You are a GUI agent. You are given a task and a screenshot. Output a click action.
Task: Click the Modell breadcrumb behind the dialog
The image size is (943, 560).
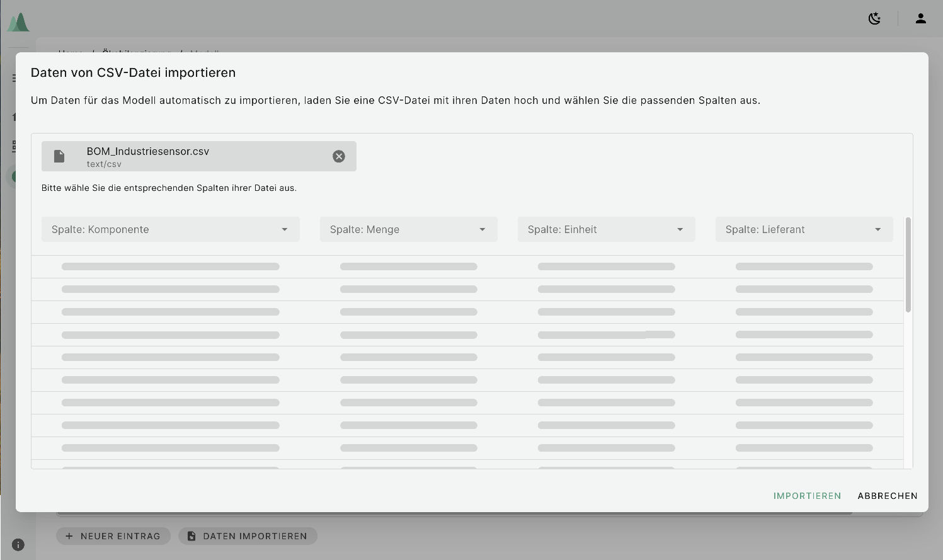click(x=204, y=50)
